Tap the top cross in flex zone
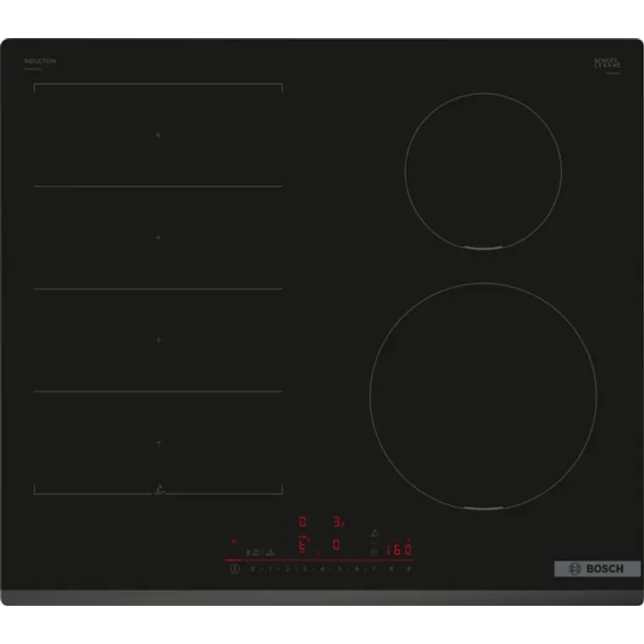Image resolution: width=644 pixels, height=644 pixels. point(158,135)
